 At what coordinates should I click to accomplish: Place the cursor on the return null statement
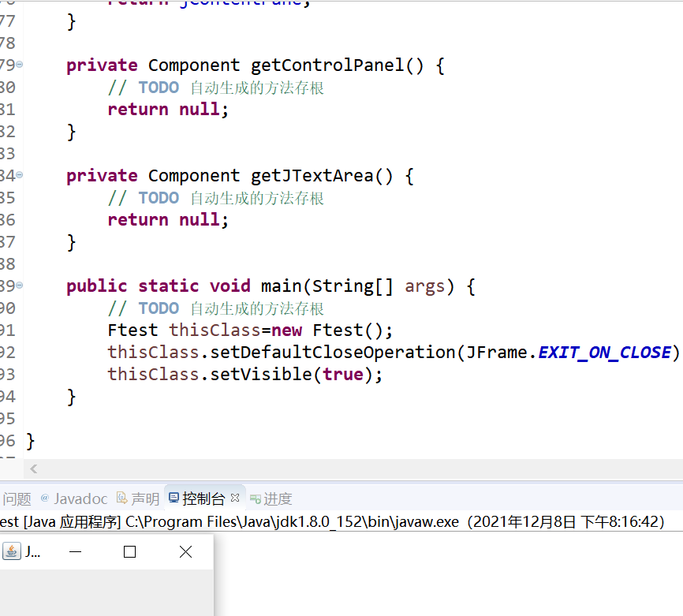click(166, 109)
